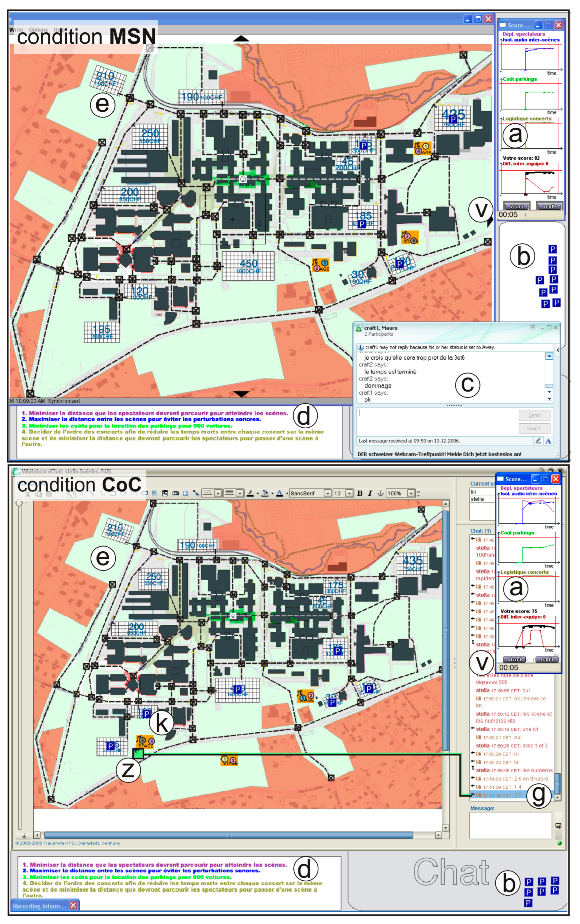Click the score button in upper Score window
The height and width of the screenshot is (924, 580).
[549, 206]
